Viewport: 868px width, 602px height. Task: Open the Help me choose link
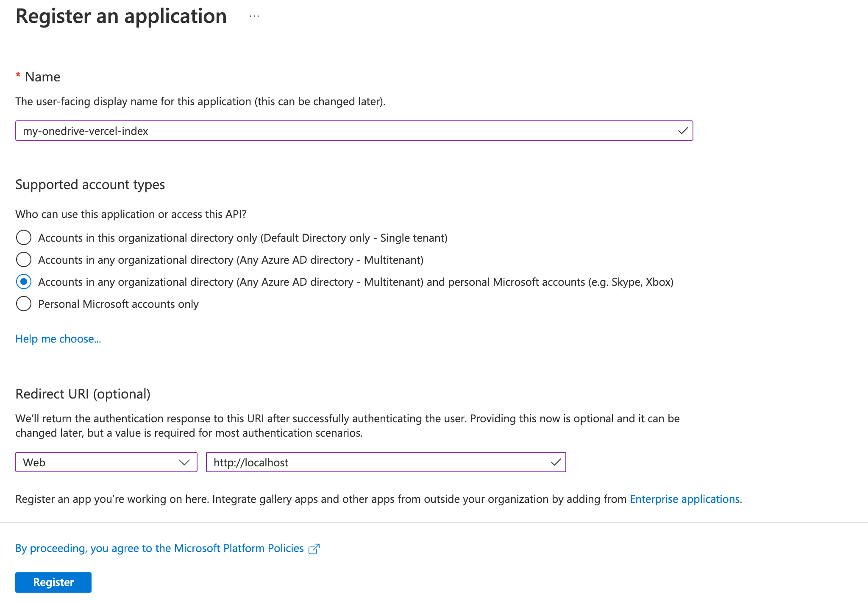[58, 338]
